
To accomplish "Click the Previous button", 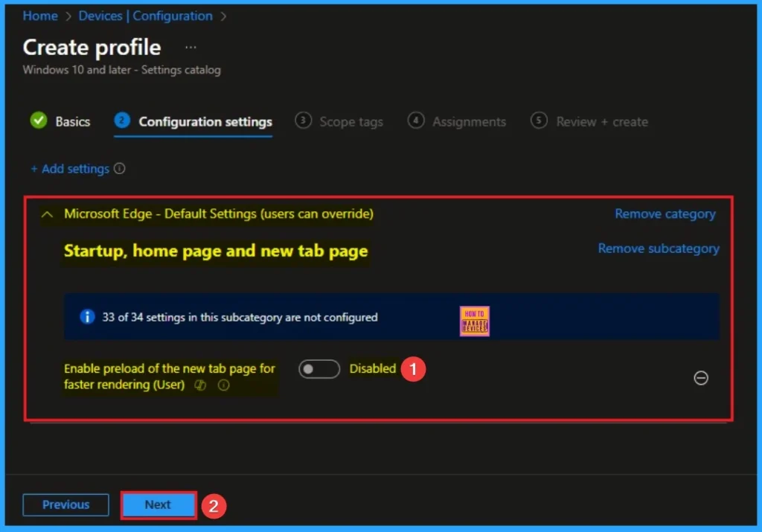I will tap(66, 504).
